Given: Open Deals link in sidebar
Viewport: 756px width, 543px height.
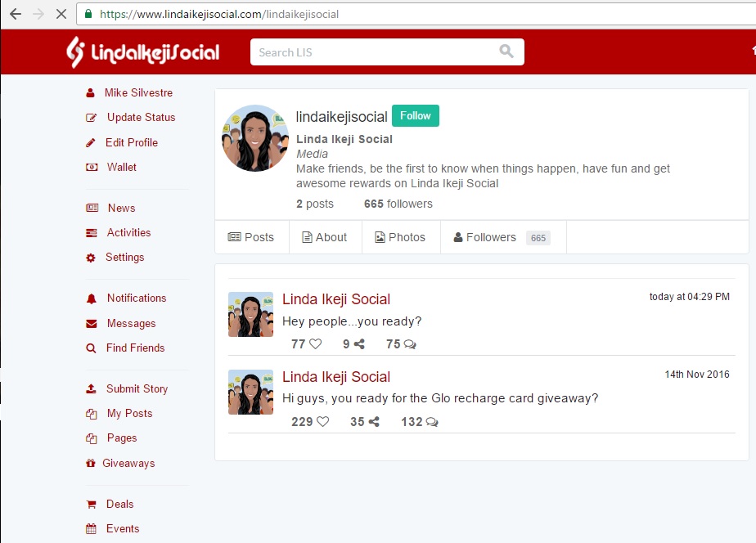Looking at the screenshot, I should pyautogui.click(x=120, y=504).
